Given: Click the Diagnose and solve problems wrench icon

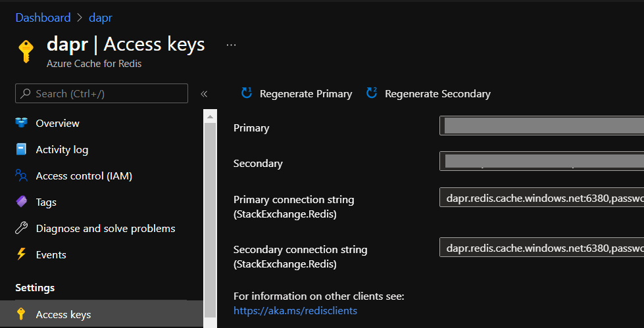Looking at the screenshot, I should click(x=22, y=228).
